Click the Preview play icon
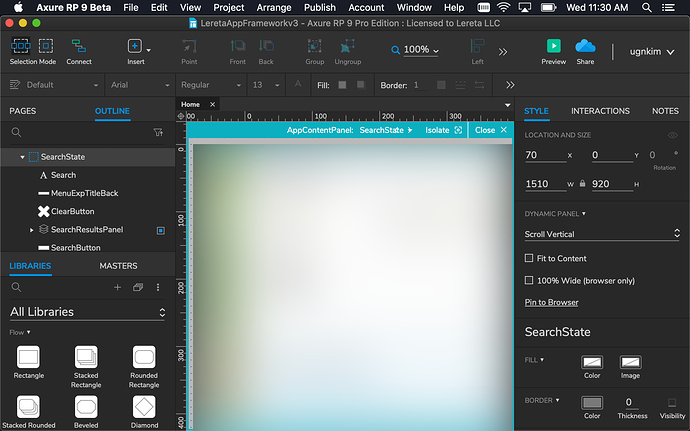Image resolution: width=690 pixels, height=431 pixels. [553, 46]
